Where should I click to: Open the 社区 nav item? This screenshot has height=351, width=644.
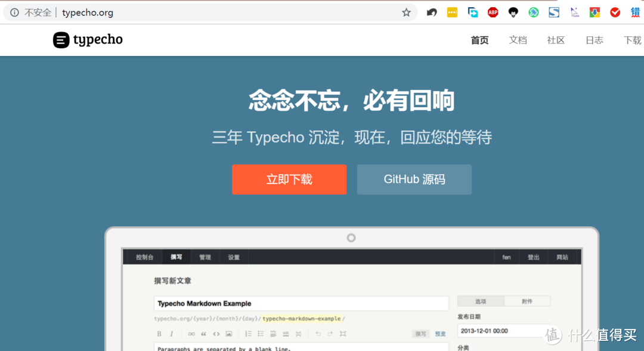[556, 41]
